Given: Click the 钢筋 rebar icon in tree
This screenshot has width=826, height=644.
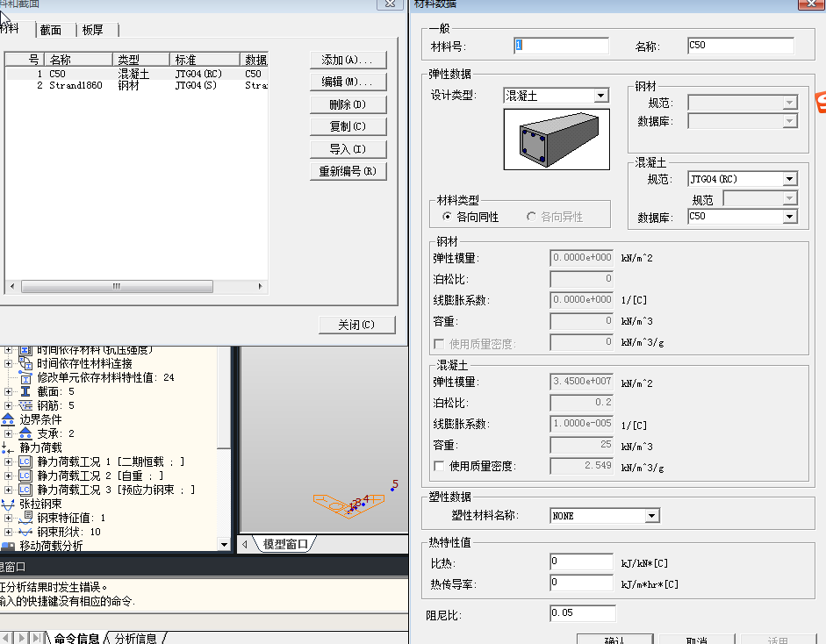Looking at the screenshot, I should pyautogui.click(x=25, y=405).
